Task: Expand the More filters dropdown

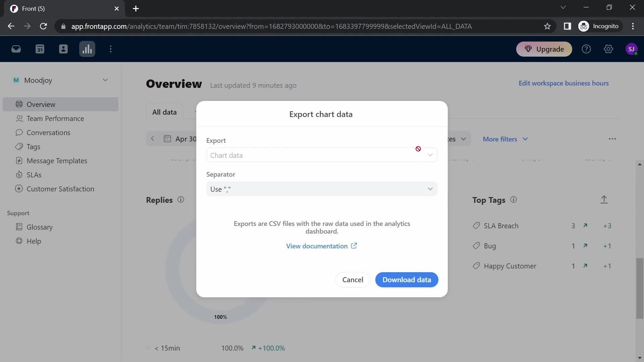Action: (x=505, y=139)
